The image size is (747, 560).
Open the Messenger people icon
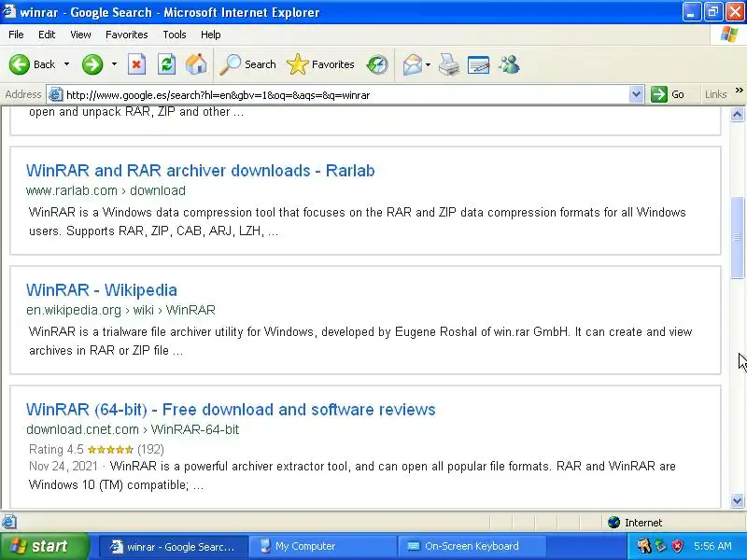(x=509, y=64)
